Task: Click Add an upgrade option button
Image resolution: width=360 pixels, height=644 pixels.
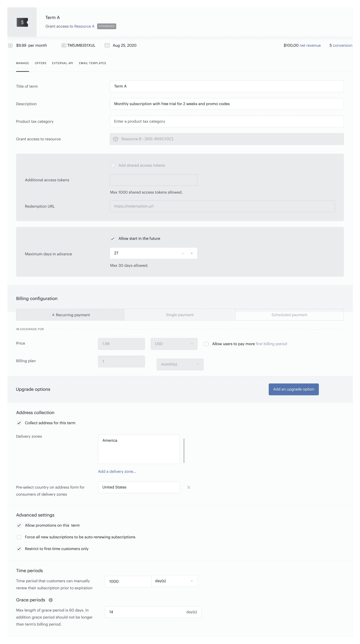Action: point(294,389)
